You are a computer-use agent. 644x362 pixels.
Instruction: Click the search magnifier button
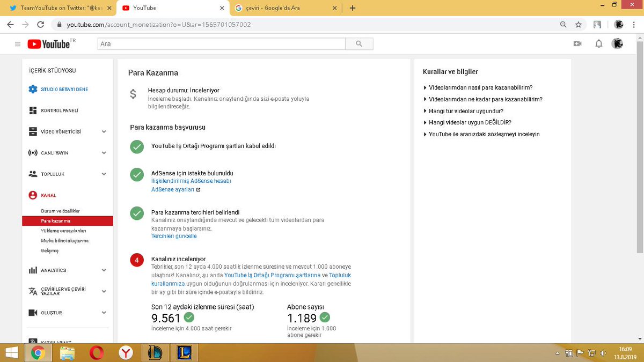(x=359, y=44)
